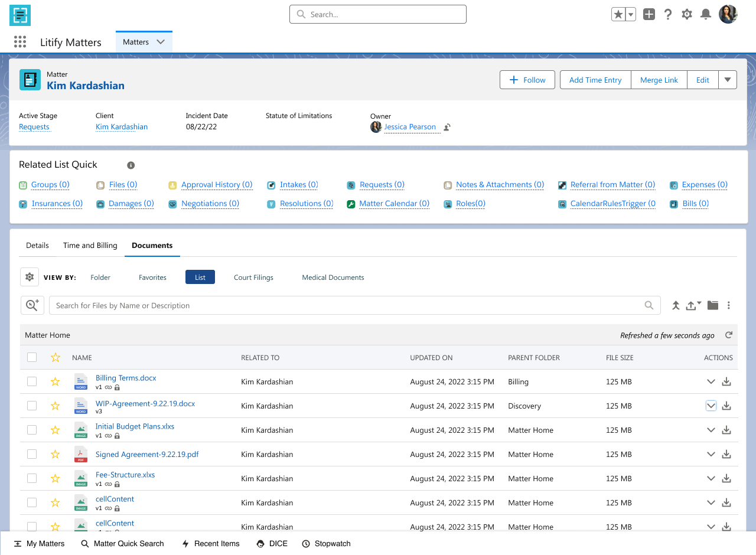Open the vertical three-dot more menu
Image resolution: width=756 pixels, height=555 pixels.
(729, 305)
